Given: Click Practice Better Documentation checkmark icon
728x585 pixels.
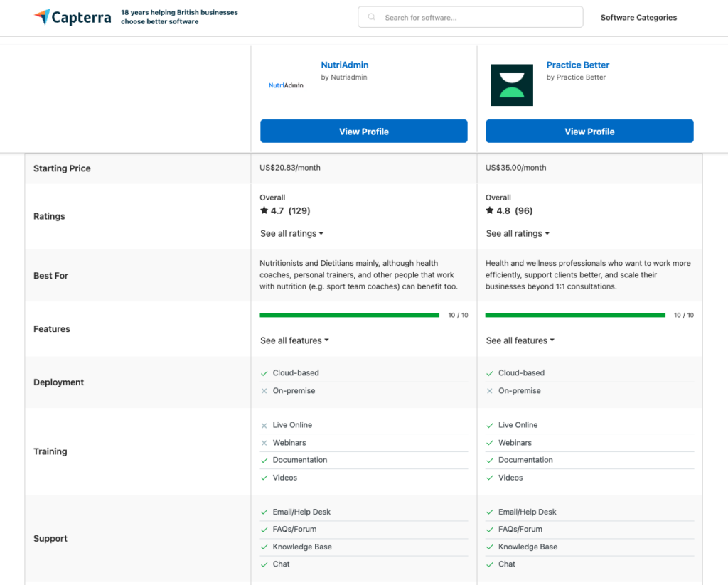Looking at the screenshot, I should (490, 461).
